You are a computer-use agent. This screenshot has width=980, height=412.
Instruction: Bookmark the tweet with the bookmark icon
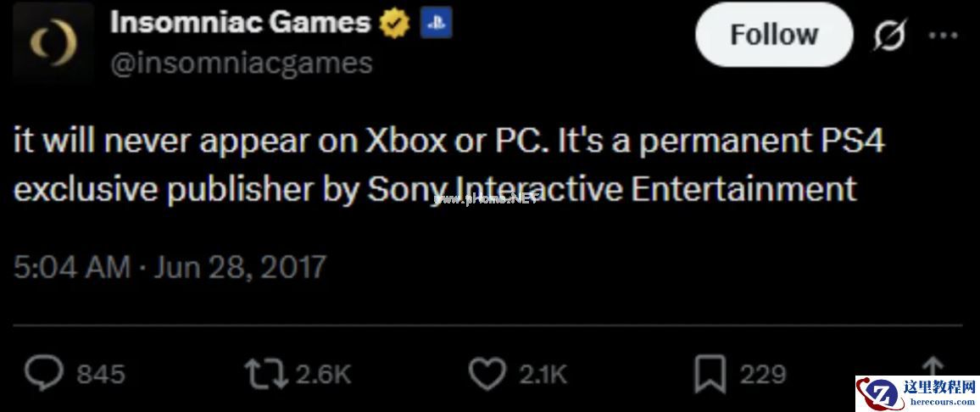point(709,374)
